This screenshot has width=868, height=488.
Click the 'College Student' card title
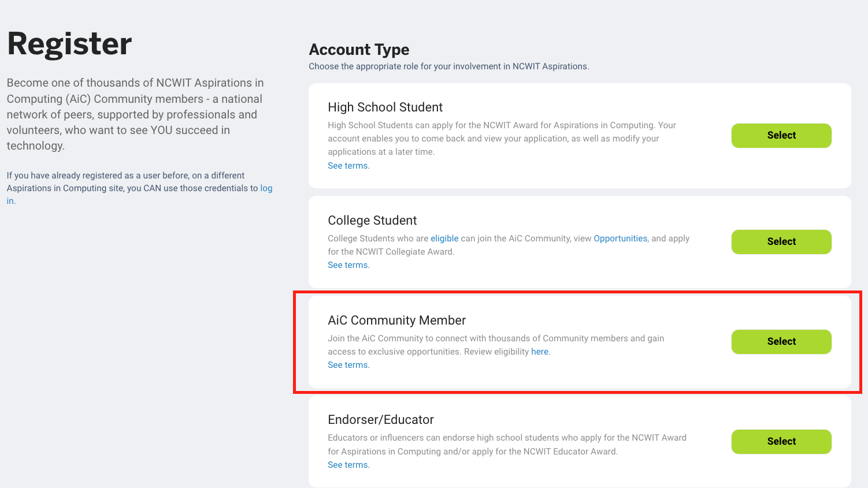372,221
